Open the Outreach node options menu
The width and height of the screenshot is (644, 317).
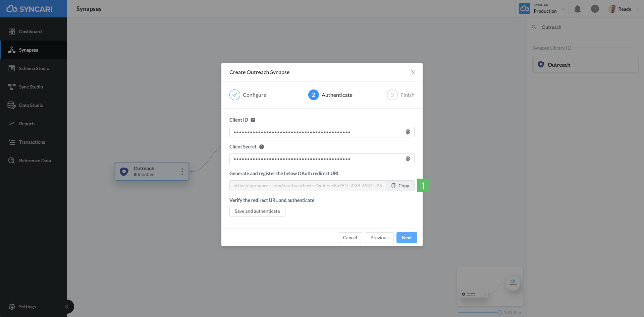(182, 172)
